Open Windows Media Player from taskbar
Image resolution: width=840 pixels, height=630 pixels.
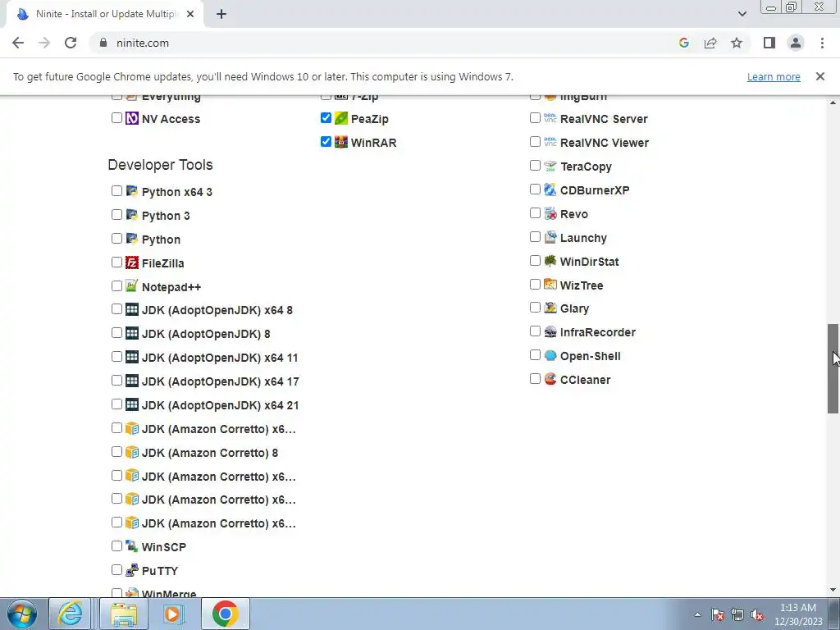click(172, 614)
